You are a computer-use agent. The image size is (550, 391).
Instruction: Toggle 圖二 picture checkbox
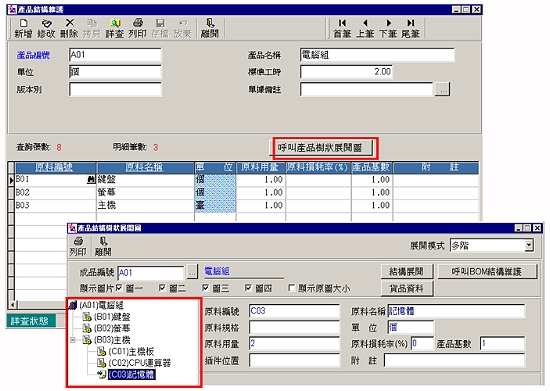pyautogui.click(x=162, y=288)
